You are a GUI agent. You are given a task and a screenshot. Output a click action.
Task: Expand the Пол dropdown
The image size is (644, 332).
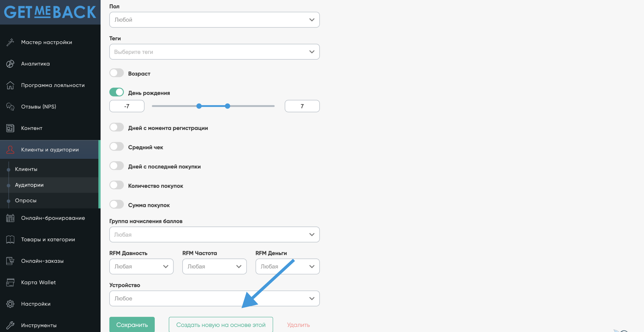(x=214, y=20)
